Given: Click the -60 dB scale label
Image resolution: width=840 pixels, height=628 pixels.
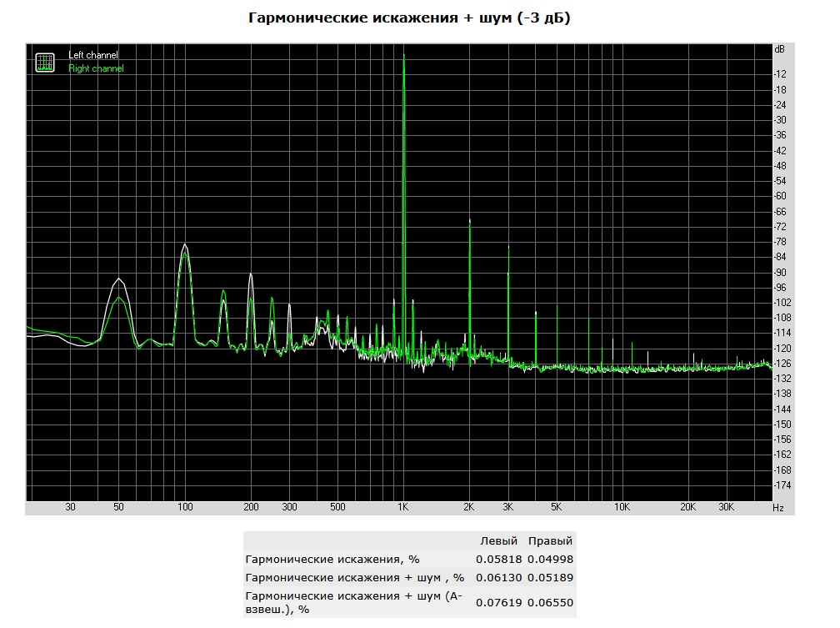Looking at the screenshot, I should click(780, 196).
